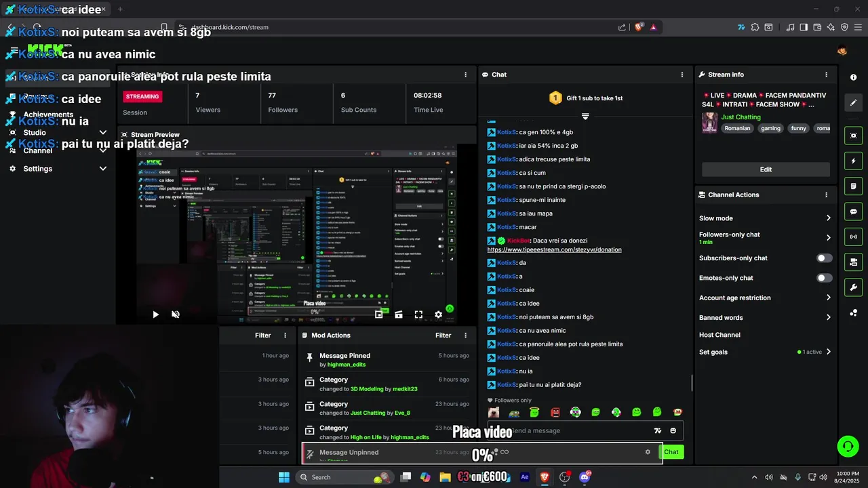Toggle Subscribers-only chat switch
This screenshot has width=868, height=488.
pos(824,258)
